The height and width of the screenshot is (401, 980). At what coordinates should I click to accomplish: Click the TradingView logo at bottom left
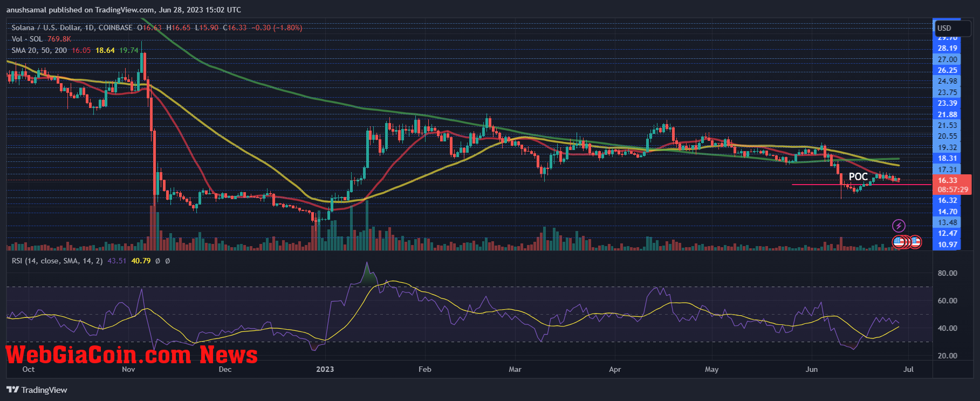(37, 390)
